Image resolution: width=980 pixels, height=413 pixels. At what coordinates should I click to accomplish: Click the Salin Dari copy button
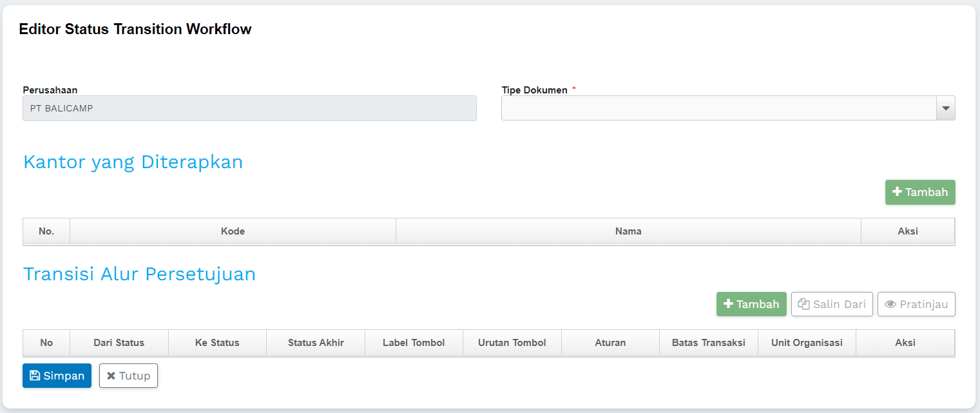[x=832, y=304]
